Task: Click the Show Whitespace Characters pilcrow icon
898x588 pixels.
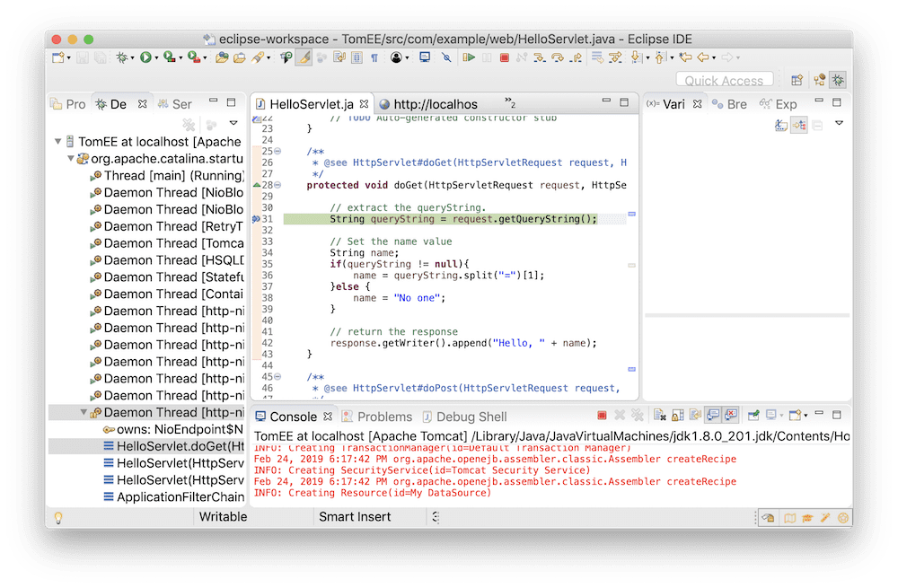Action: [374, 57]
